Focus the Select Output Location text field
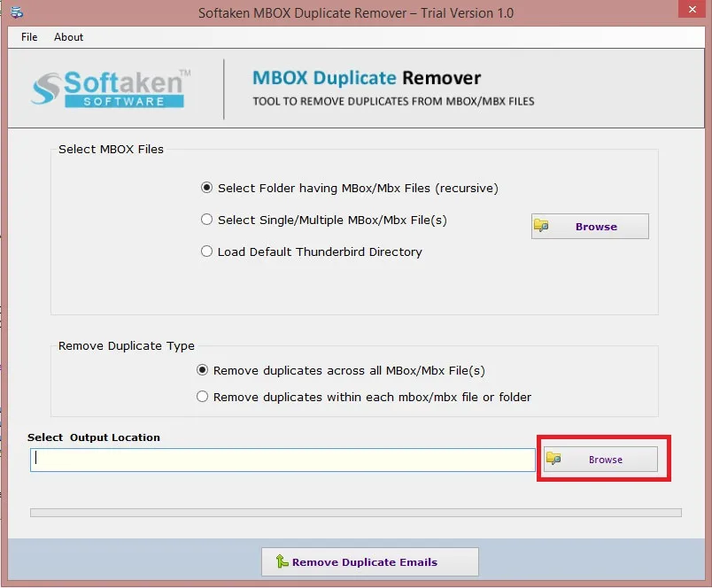This screenshot has height=588, width=712. [x=282, y=460]
